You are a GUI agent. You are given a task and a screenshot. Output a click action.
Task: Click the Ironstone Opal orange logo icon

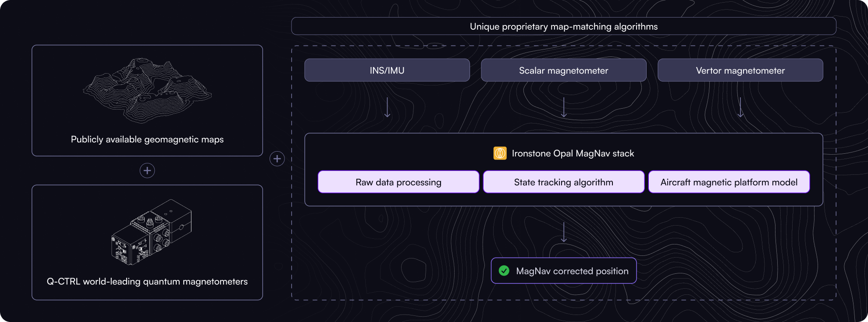[500, 153]
